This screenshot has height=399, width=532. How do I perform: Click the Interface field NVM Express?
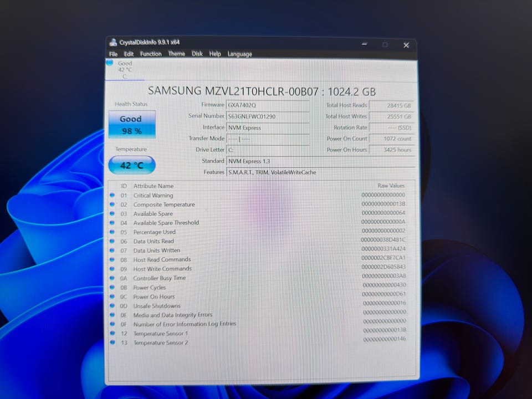[x=268, y=127]
